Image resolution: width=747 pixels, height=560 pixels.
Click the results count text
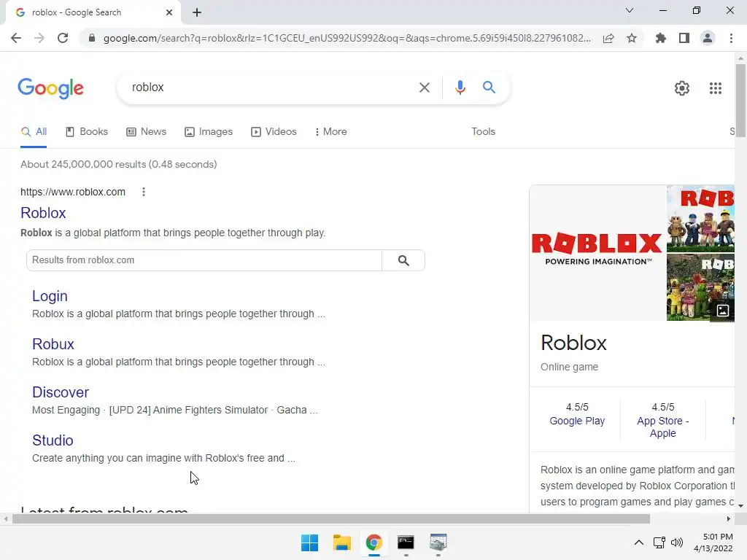[119, 164]
